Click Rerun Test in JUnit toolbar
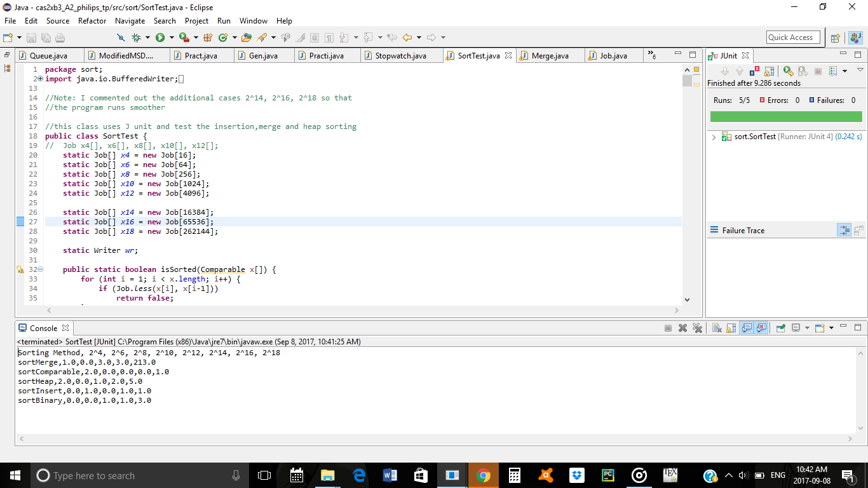The height and width of the screenshot is (488, 868). pyautogui.click(x=788, y=71)
